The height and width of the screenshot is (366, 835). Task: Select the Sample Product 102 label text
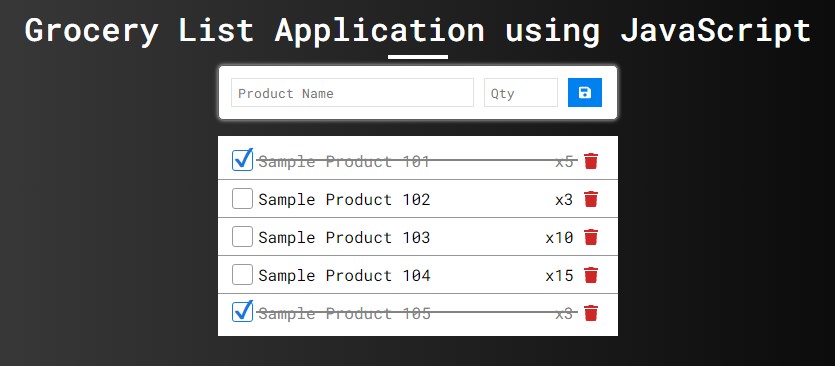[x=344, y=199]
